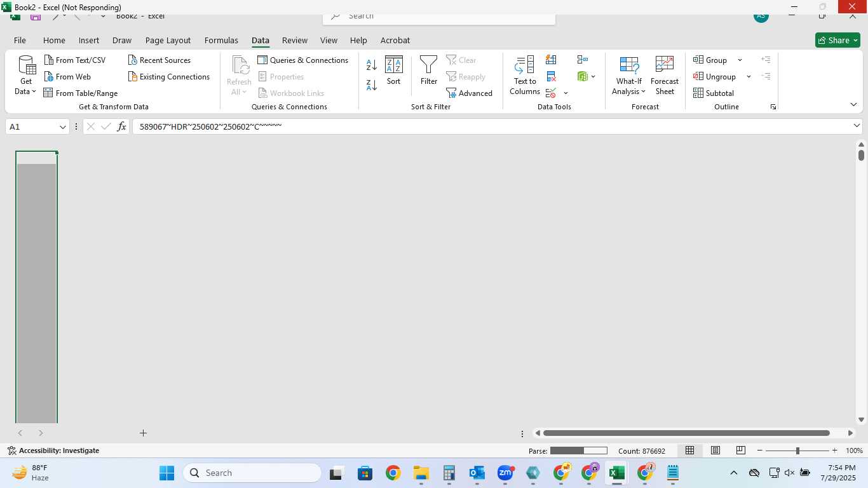Viewport: 868px width, 488px height.
Task: Open the Ungroup dropdown arrow
Action: 749,77
